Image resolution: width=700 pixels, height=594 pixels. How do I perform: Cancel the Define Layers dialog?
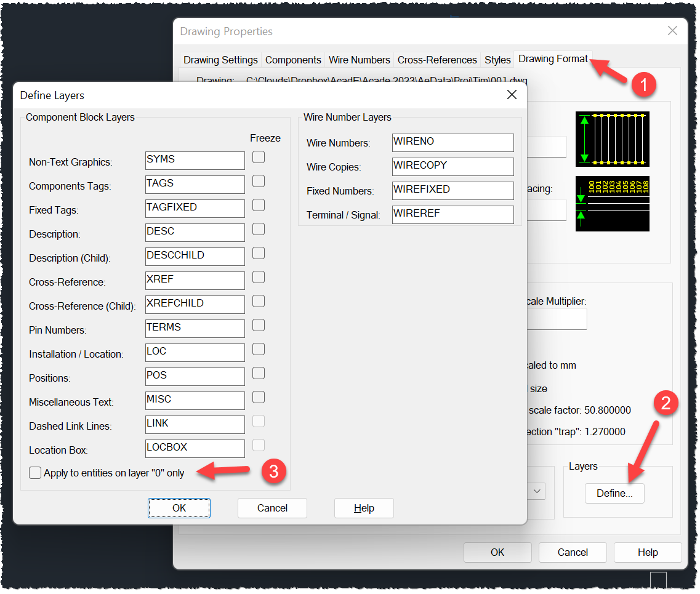(272, 508)
